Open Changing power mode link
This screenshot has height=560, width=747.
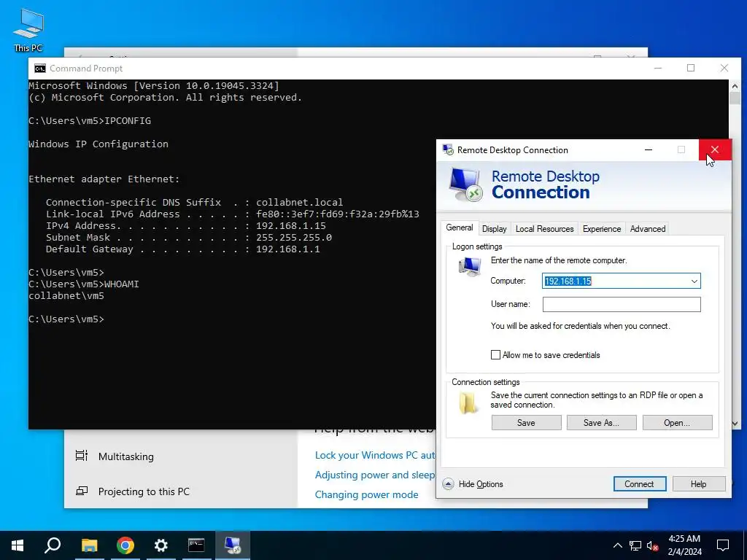click(x=366, y=495)
